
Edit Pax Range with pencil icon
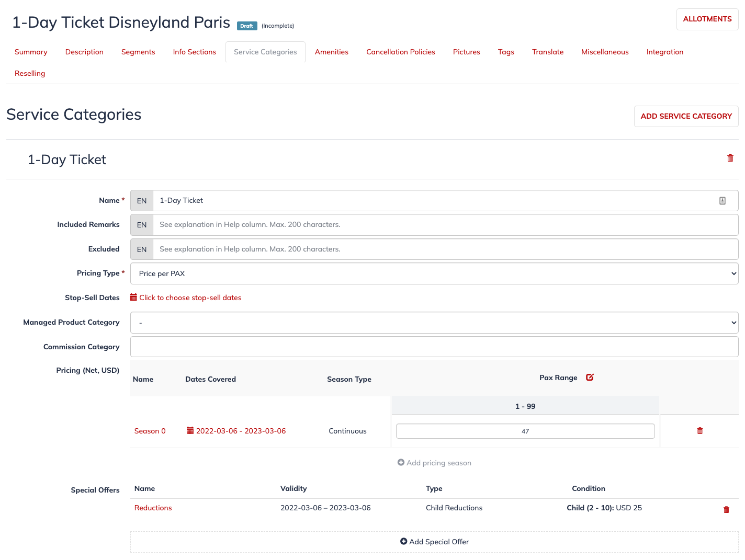[590, 377]
